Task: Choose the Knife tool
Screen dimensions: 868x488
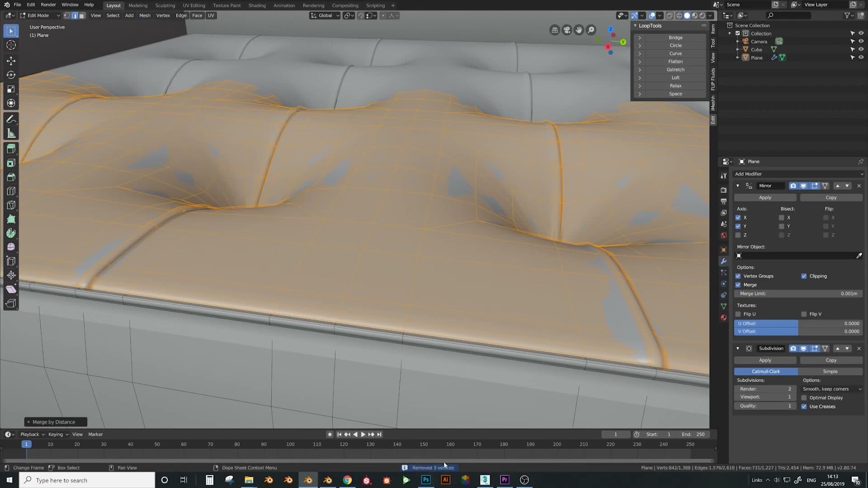Action: click(x=11, y=205)
